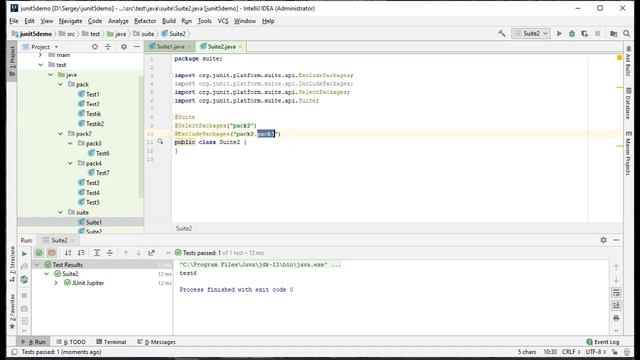This screenshot has width=640, height=360.
Task: Collapse the pack4 folder
Action: (x=70, y=163)
